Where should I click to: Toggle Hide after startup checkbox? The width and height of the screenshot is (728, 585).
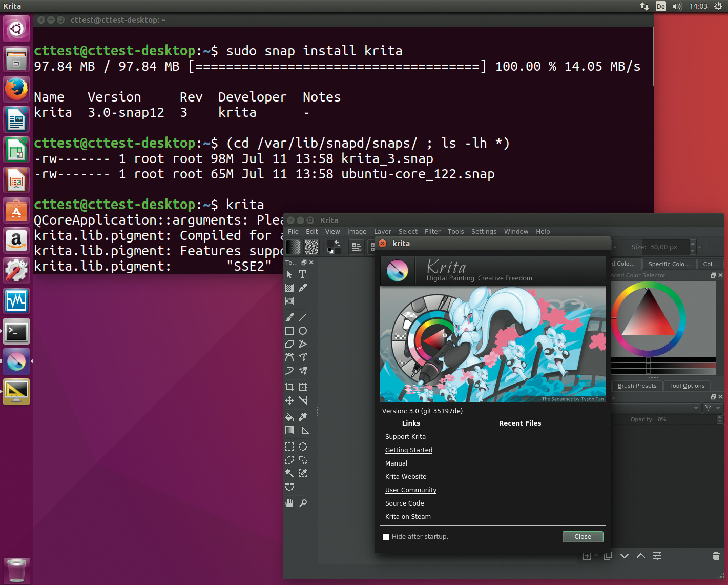coord(386,537)
